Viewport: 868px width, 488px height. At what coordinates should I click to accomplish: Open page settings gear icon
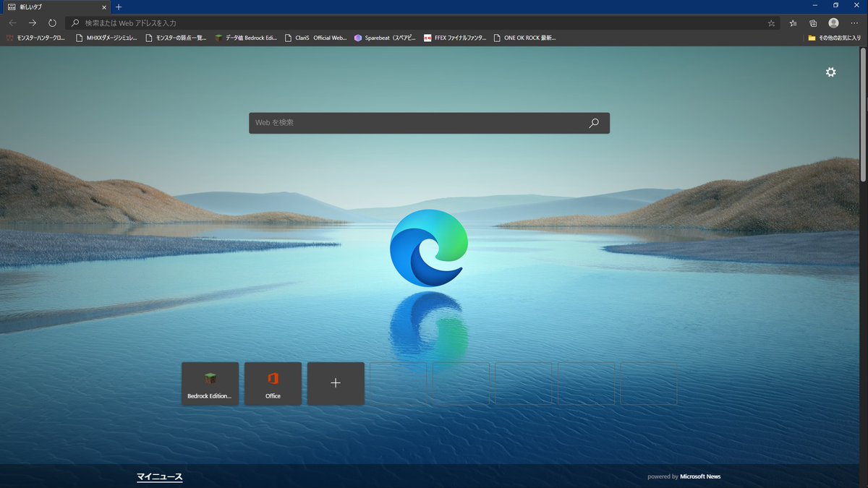click(830, 72)
